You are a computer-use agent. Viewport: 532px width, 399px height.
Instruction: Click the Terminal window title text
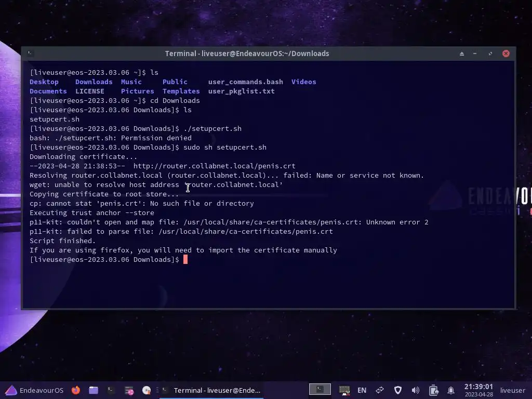point(247,54)
